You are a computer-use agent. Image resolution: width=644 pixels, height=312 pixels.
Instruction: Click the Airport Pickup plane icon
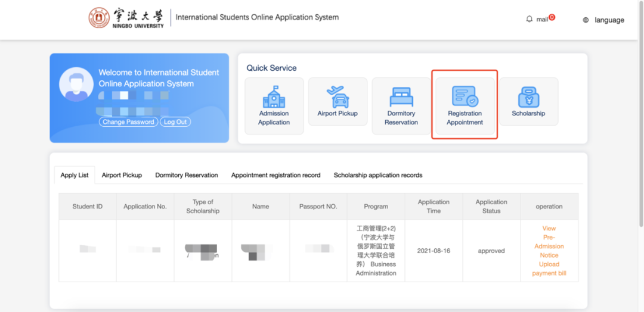tap(338, 96)
